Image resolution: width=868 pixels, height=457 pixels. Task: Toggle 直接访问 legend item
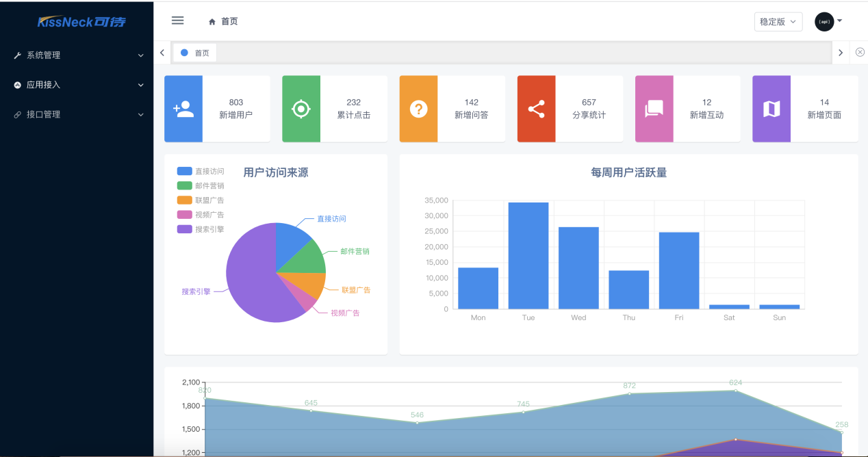[200, 171]
